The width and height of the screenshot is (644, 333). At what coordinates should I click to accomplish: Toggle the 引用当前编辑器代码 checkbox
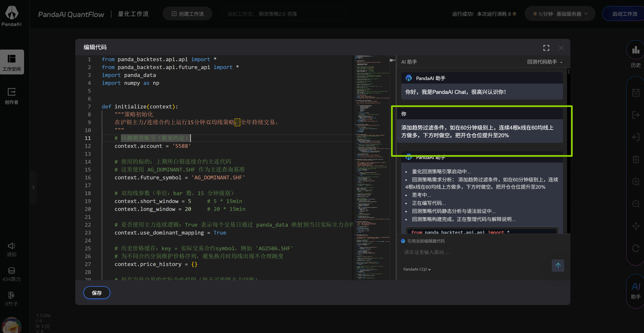403,241
